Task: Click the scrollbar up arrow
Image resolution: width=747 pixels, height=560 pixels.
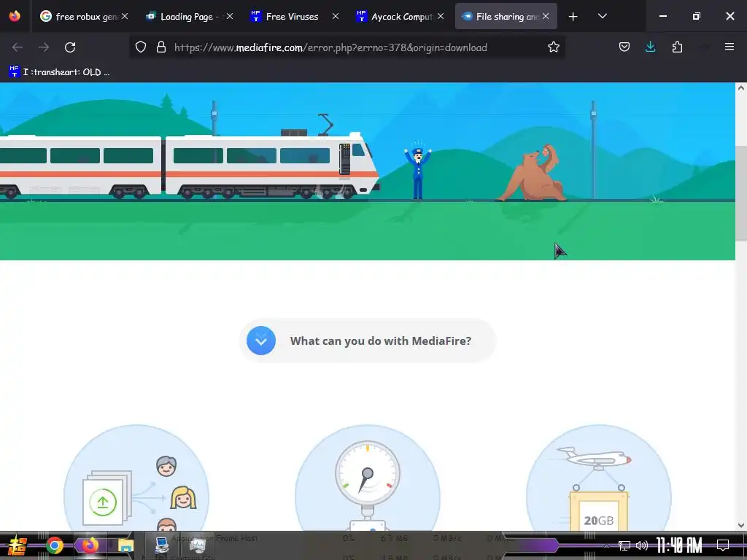Action: click(741, 87)
